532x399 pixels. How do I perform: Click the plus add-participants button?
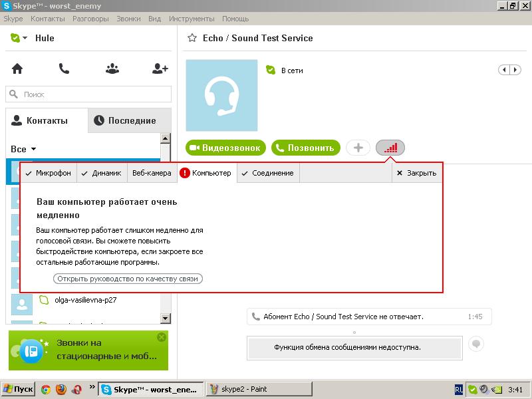(x=358, y=148)
